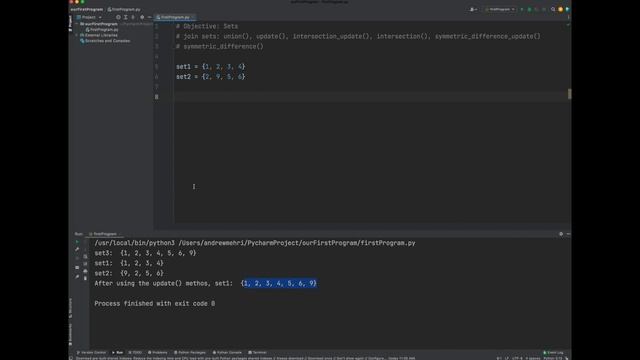The width and height of the screenshot is (640, 360).
Task: Place the cursor on empty editor line 8
Action: point(372,97)
